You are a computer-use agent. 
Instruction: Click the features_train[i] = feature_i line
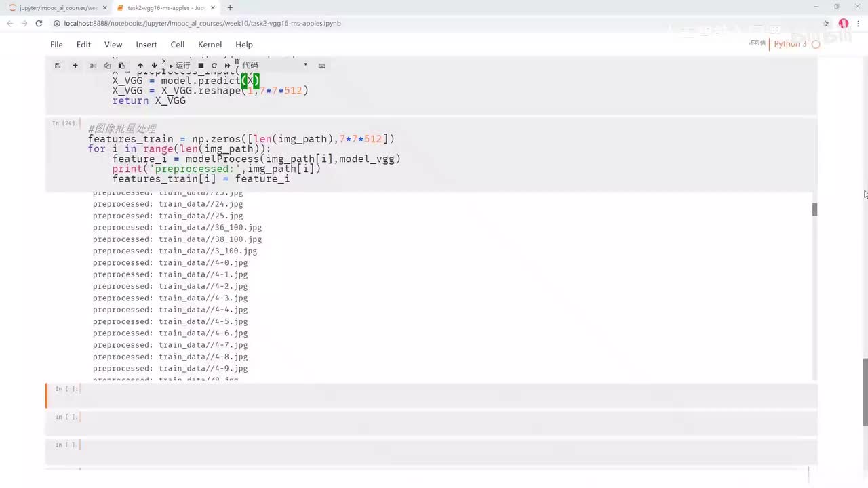click(x=201, y=179)
